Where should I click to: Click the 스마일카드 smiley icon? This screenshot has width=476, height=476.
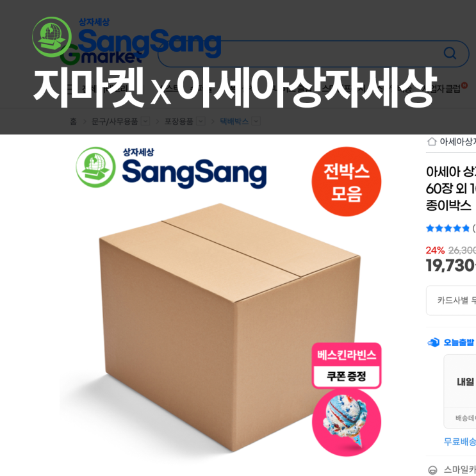tap(432, 470)
